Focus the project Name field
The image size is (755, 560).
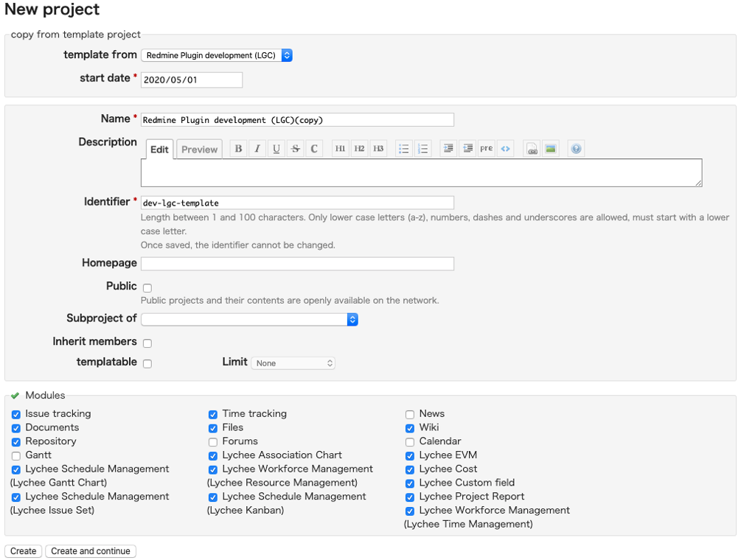pyautogui.click(x=298, y=120)
